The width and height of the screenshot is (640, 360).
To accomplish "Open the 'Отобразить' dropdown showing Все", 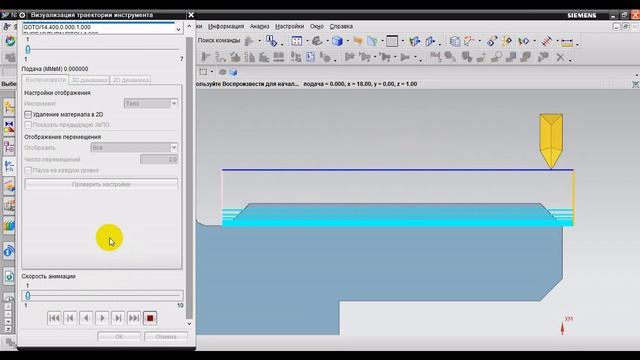I will (134, 147).
